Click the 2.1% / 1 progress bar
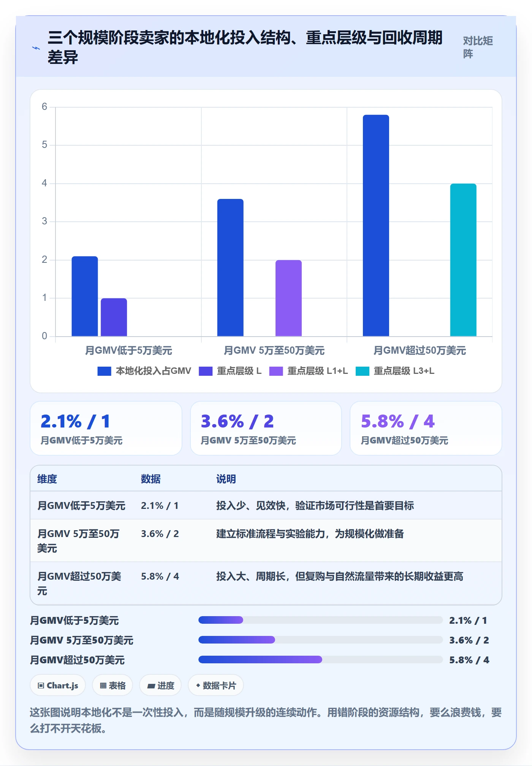 (320, 620)
